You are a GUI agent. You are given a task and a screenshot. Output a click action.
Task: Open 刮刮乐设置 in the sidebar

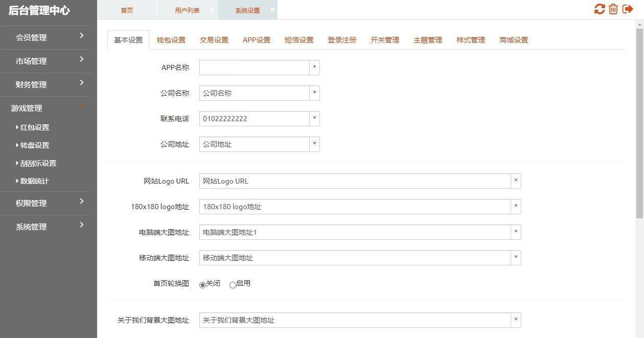(38, 163)
